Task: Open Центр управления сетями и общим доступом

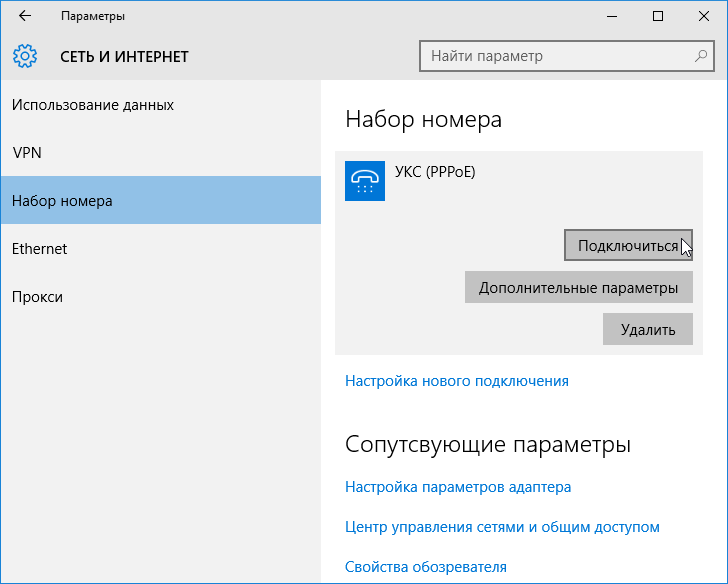Action: point(502,527)
